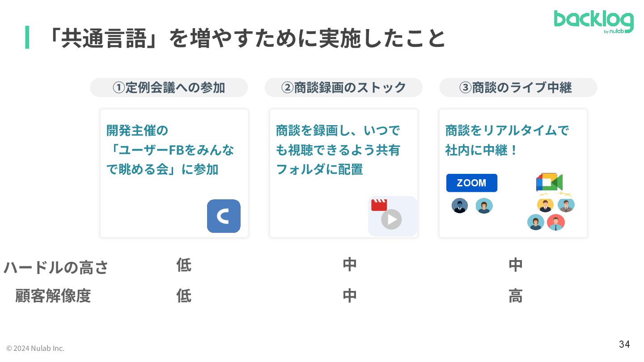Viewport: 644px width, 362px height.
Task: Click the 商談を録画し card text
Action: point(338,150)
